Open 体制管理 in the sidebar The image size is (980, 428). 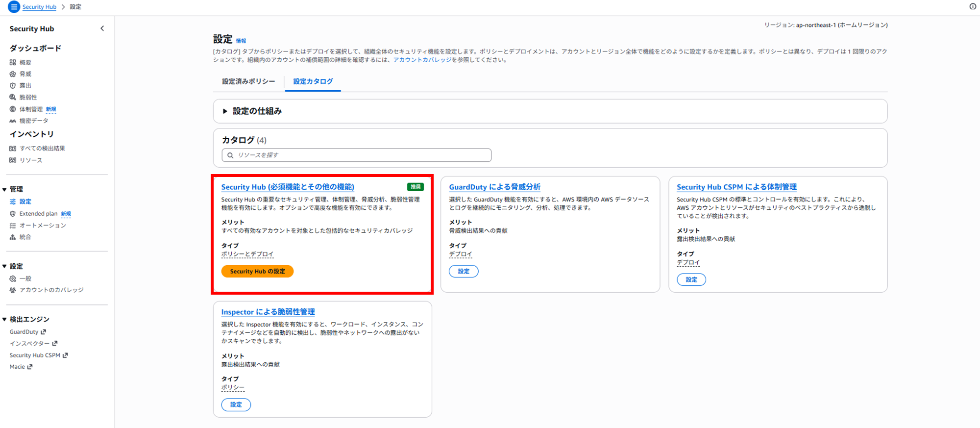(x=31, y=109)
